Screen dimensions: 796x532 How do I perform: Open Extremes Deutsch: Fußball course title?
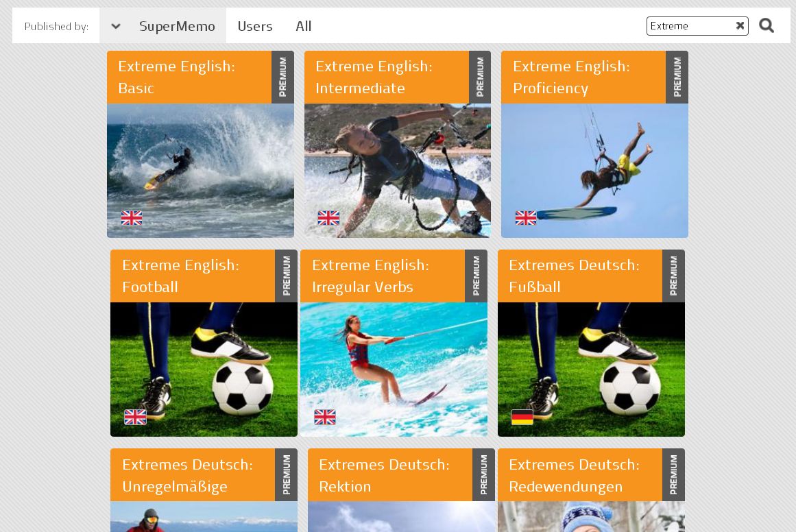[574, 276]
